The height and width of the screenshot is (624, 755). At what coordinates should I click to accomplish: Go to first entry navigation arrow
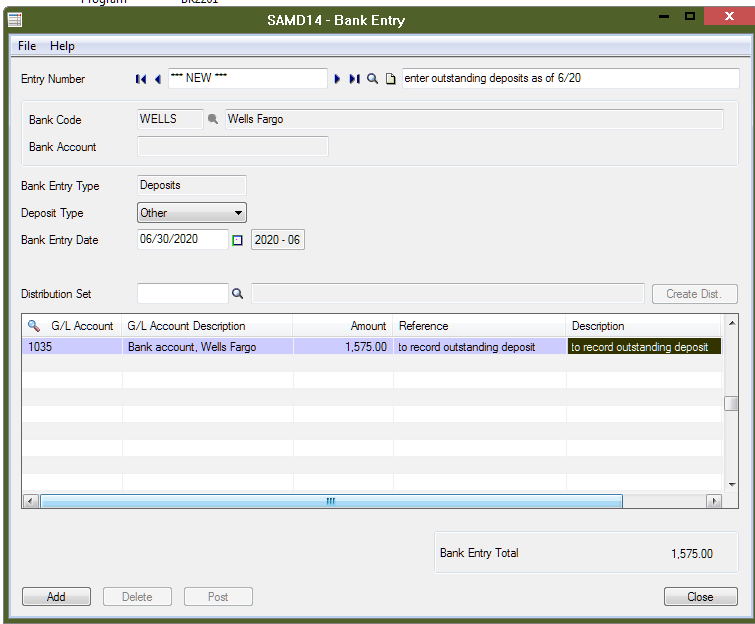[x=141, y=79]
